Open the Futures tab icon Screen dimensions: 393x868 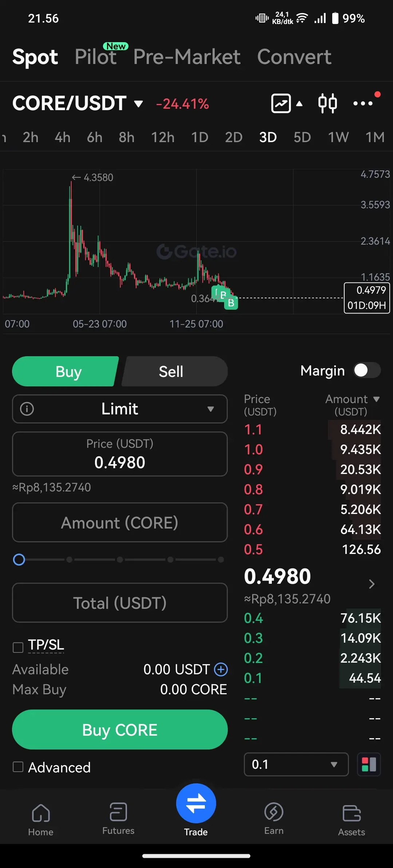click(118, 812)
